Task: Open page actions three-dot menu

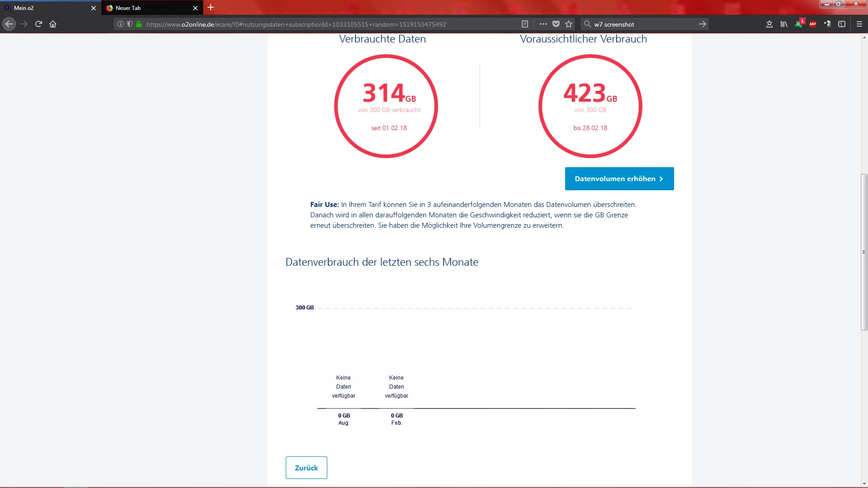Action: point(543,24)
